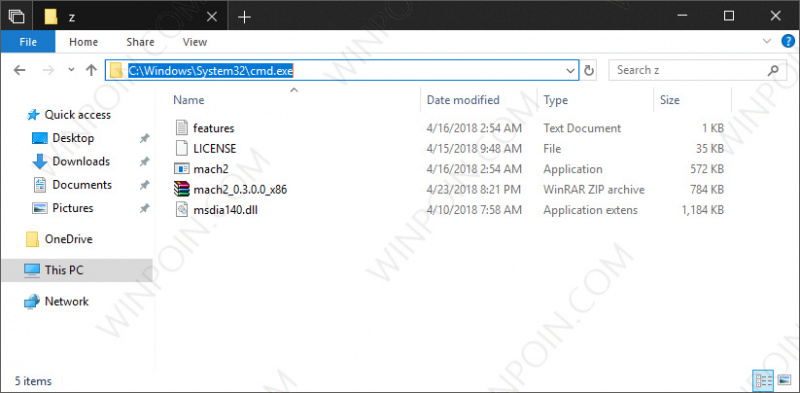Refresh the current folder

tap(589, 70)
